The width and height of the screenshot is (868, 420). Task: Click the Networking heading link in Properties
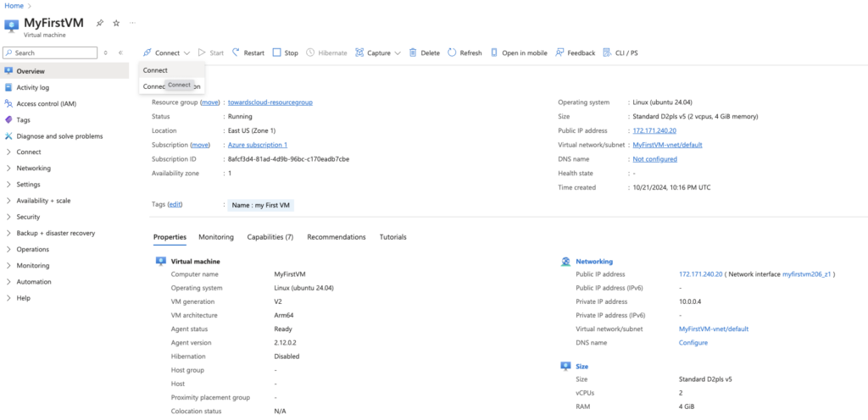pos(594,262)
